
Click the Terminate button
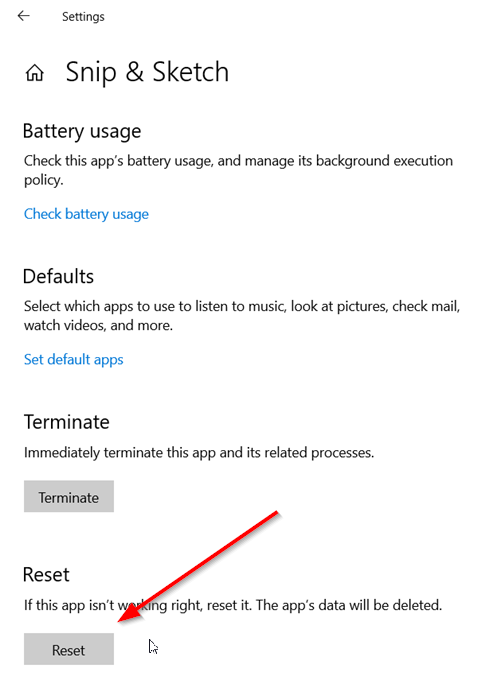[x=69, y=496]
